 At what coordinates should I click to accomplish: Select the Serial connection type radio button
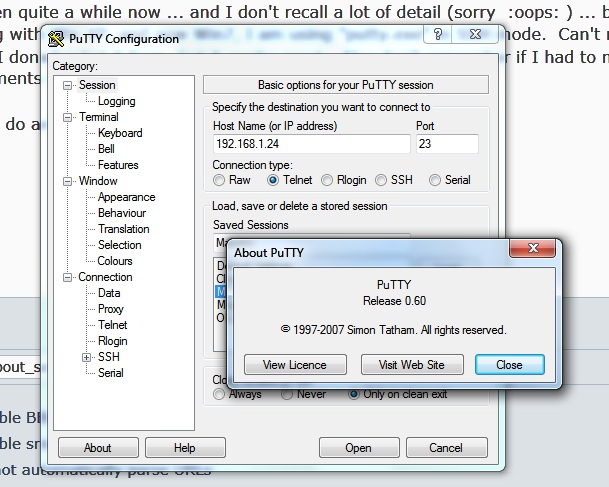pos(435,180)
